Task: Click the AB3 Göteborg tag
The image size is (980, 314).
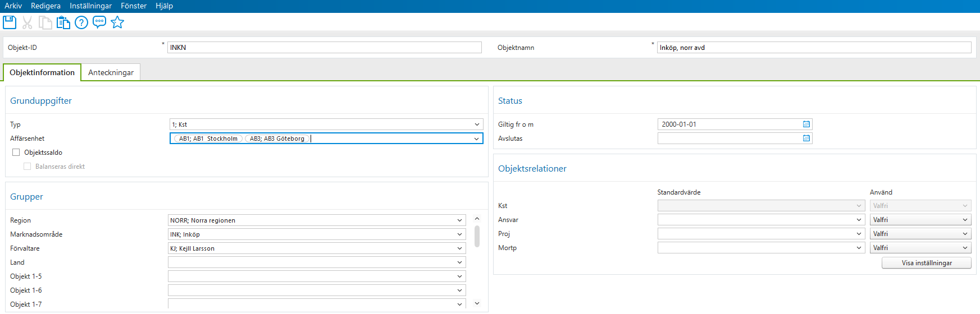Action: click(277, 138)
